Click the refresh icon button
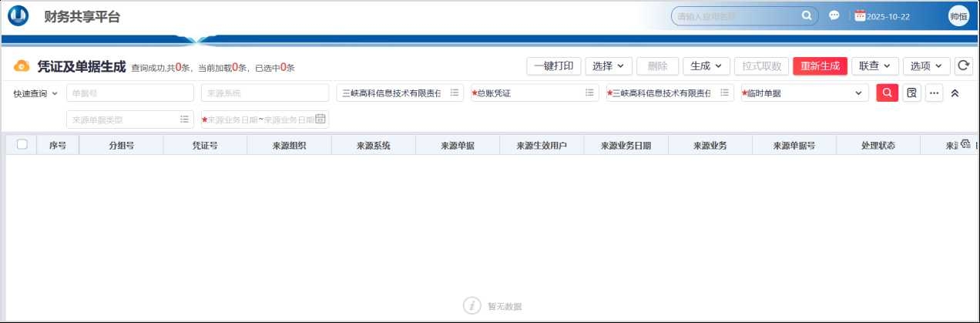This screenshot has height=323, width=980. pos(963,66)
